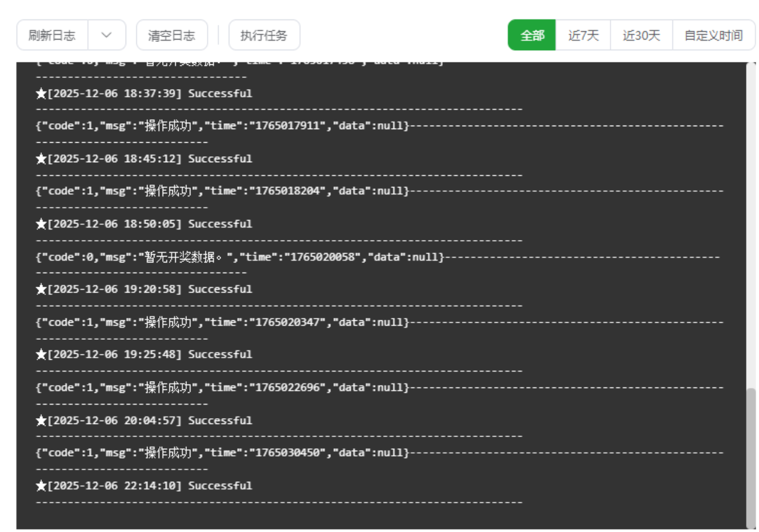The image size is (759, 532).
Task: Select the star marker of the 19:25:48 log
Action: tap(41, 354)
